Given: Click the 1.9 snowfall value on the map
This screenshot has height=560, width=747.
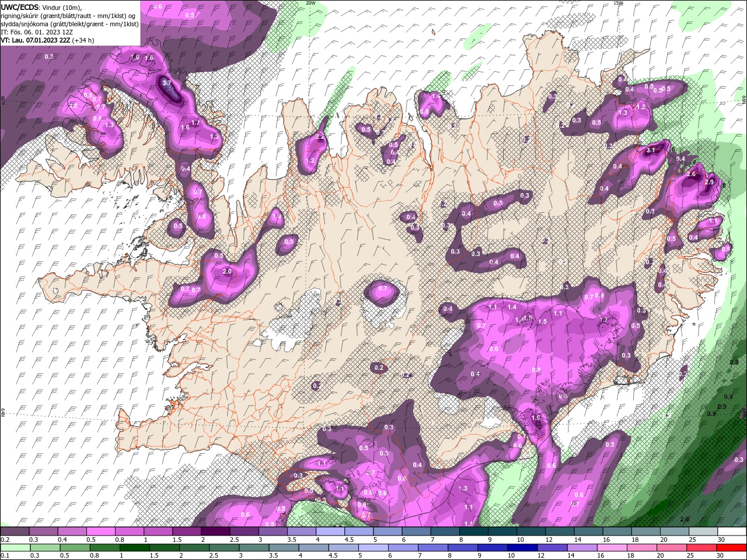Looking at the screenshot, I should point(536,418).
